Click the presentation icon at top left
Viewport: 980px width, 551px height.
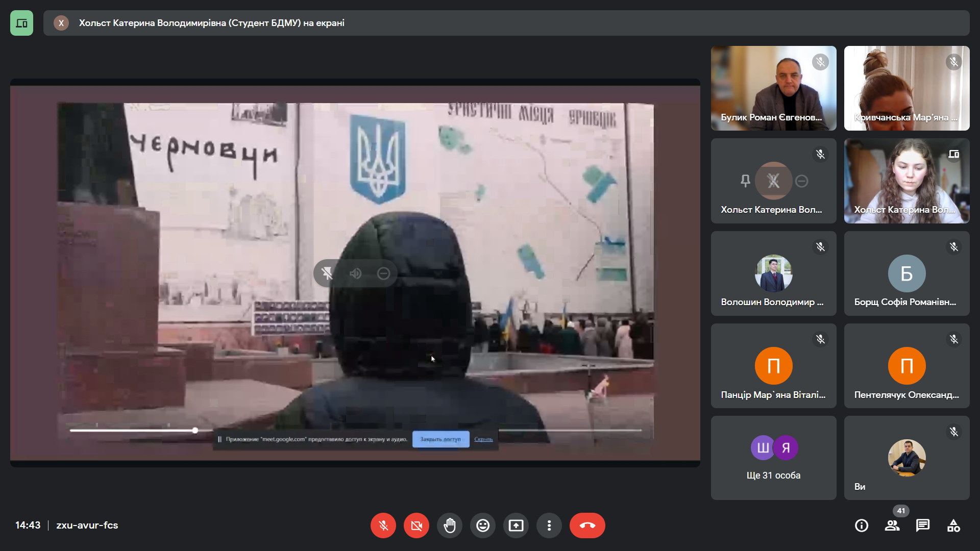coord(21,23)
